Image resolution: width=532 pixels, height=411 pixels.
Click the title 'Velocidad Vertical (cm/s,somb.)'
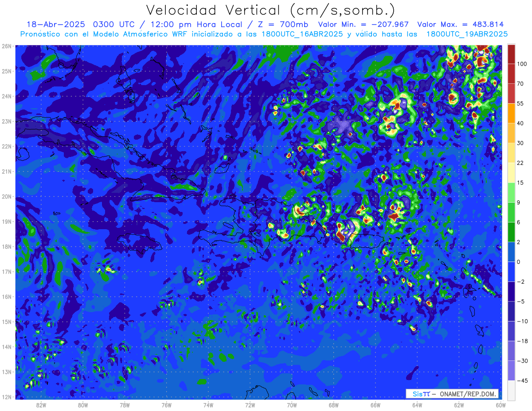point(270,10)
